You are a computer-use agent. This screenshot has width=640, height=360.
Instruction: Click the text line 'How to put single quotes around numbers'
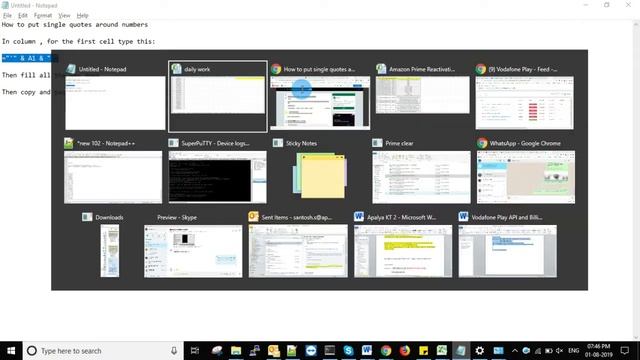(x=75, y=24)
